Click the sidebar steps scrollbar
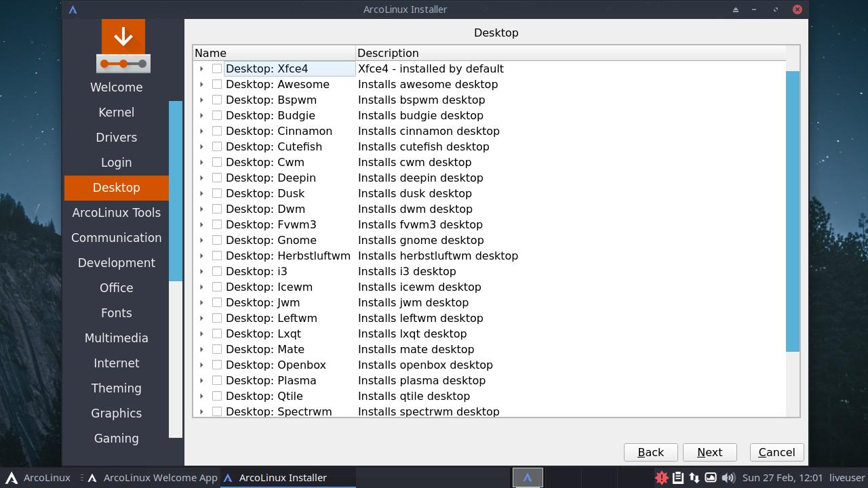The image size is (868, 488). [176, 190]
